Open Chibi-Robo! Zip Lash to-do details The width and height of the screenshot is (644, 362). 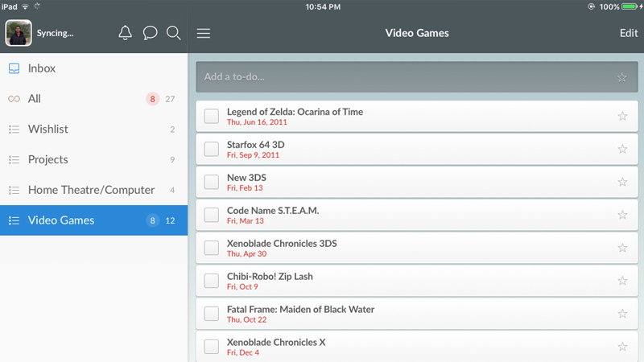[x=417, y=281]
